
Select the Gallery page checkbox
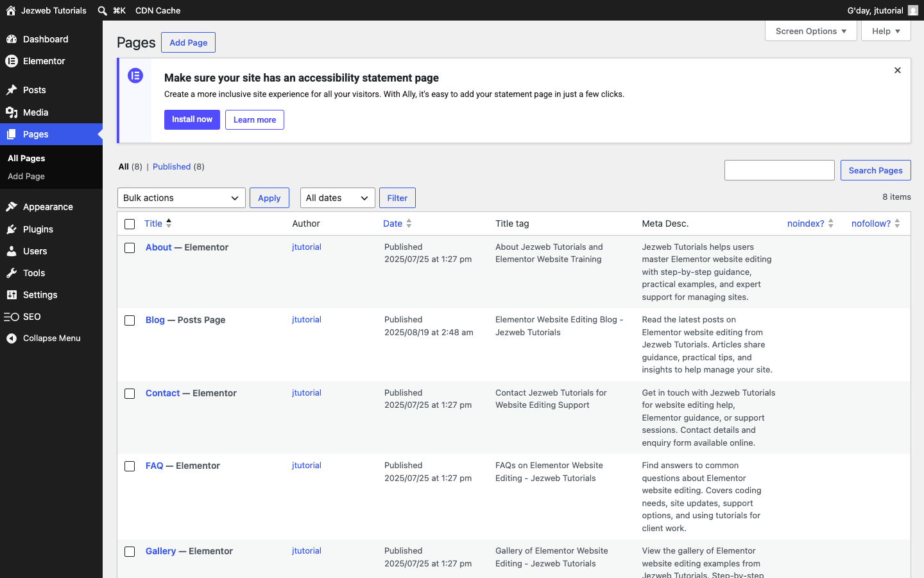(130, 552)
